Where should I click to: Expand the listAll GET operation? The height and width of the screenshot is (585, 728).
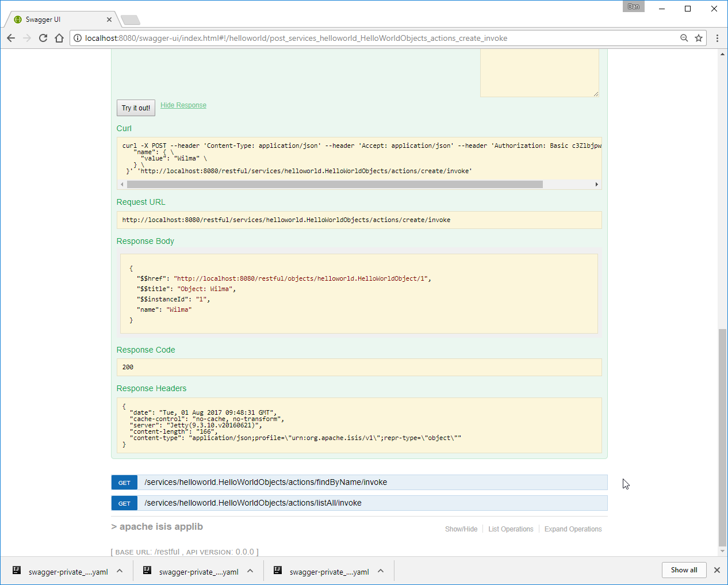tap(252, 503)
